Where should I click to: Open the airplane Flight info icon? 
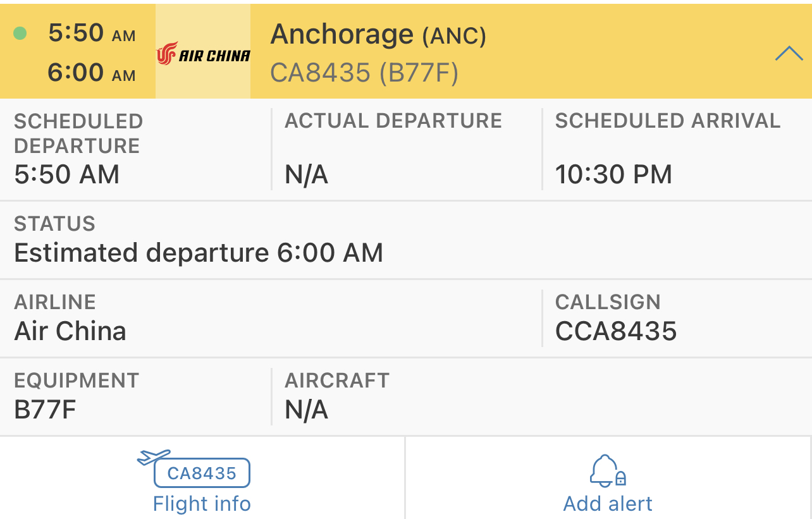click(x=154, y=456)
